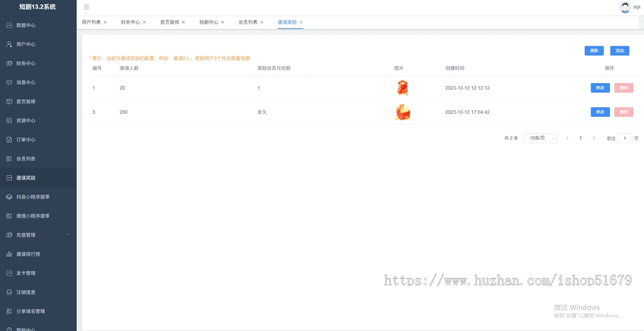
Task: Close the 财务中心 tab
Action: click(x=144, y=22)
